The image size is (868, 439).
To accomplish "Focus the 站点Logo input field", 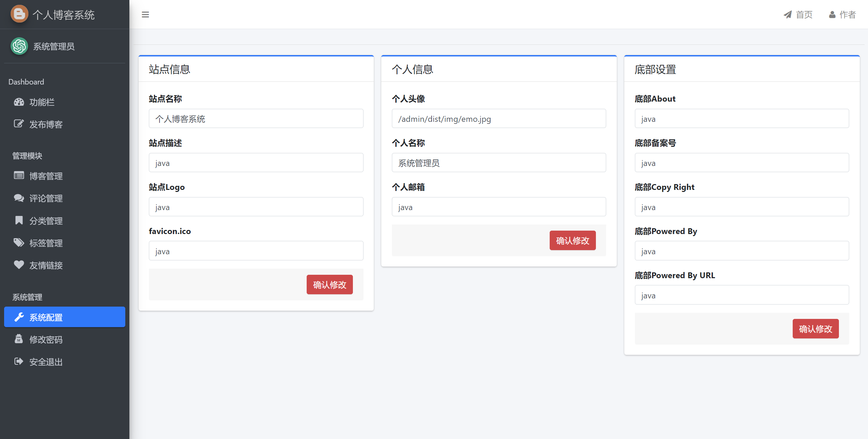I will (x=256, y=207).
